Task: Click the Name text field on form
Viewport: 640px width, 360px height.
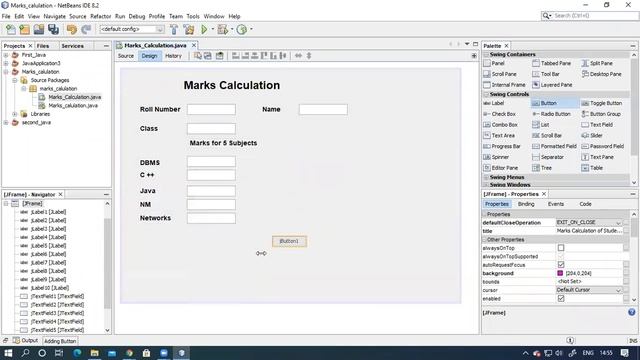Action: tap(323, 109)
